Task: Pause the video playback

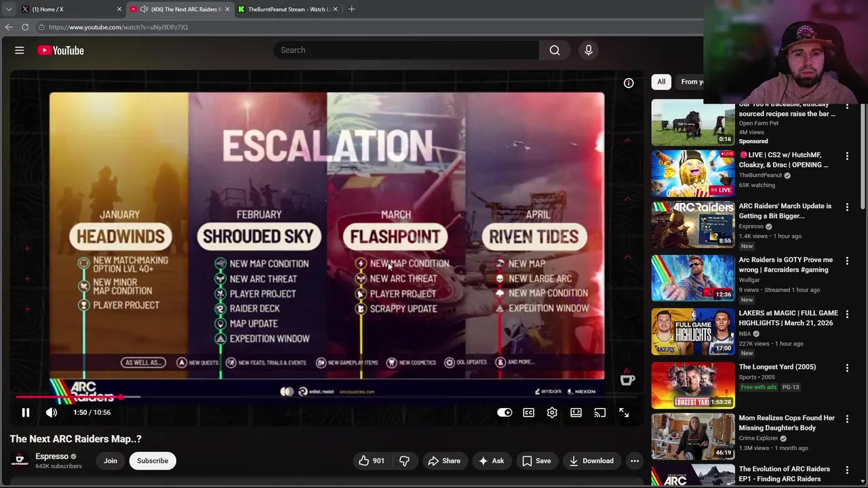Action: pos(26,412)
